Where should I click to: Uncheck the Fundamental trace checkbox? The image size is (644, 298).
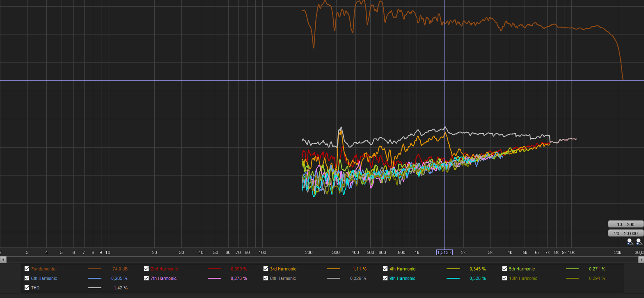27,269
